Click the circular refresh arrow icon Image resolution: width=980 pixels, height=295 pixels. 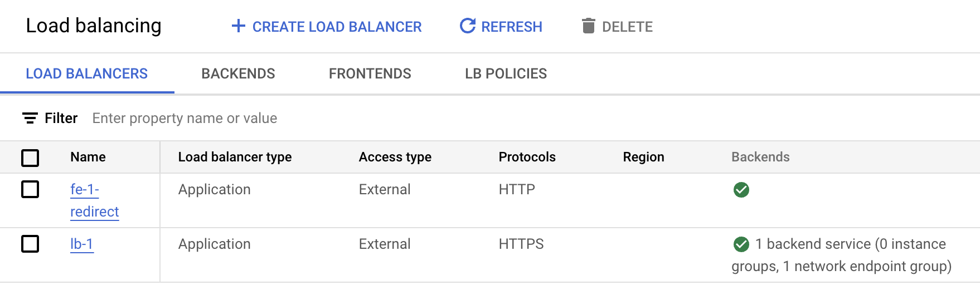coord(467,26)
